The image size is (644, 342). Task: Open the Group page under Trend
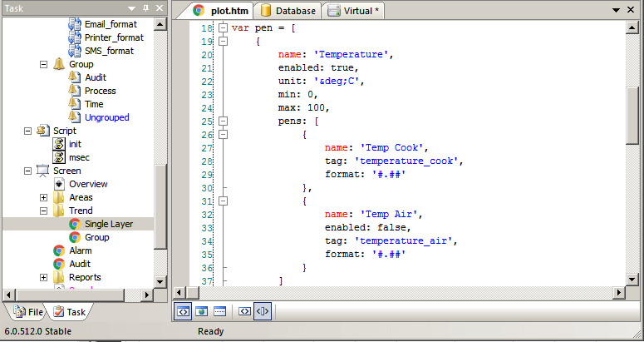(97, 237)
